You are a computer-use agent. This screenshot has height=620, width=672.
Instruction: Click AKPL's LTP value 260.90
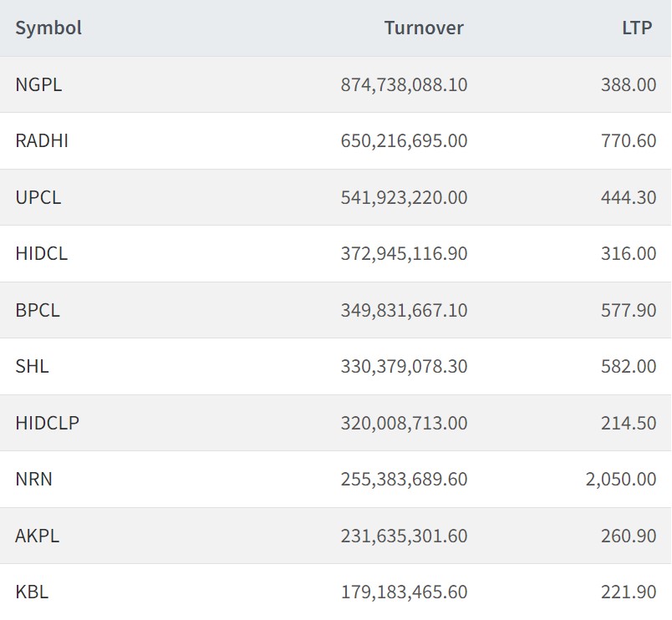[629, 536]
